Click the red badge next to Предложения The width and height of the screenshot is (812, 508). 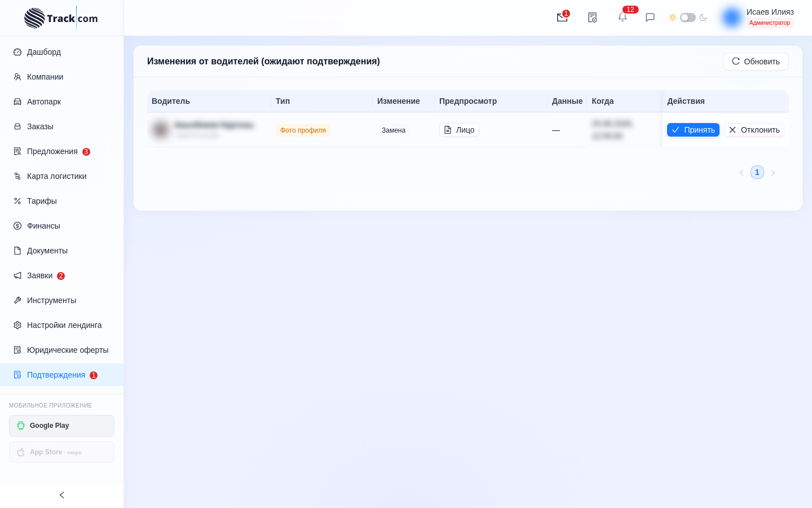[86, 152]
